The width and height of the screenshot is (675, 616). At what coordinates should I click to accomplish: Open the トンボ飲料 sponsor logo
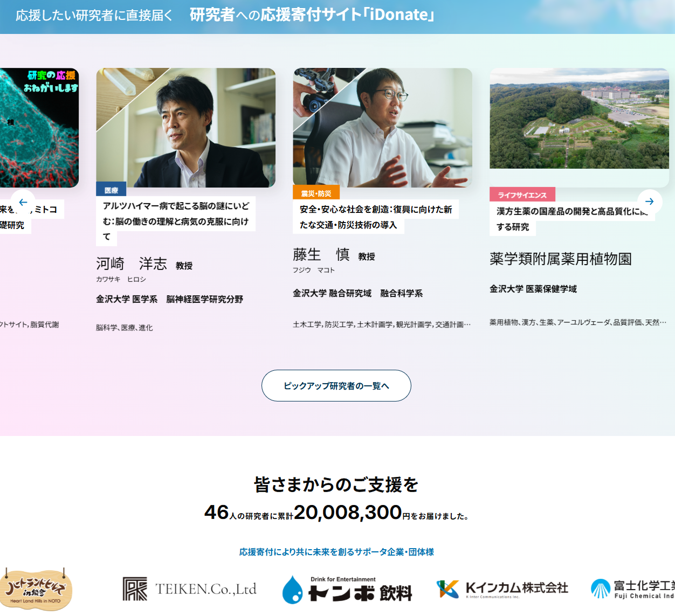click(347, 590)
